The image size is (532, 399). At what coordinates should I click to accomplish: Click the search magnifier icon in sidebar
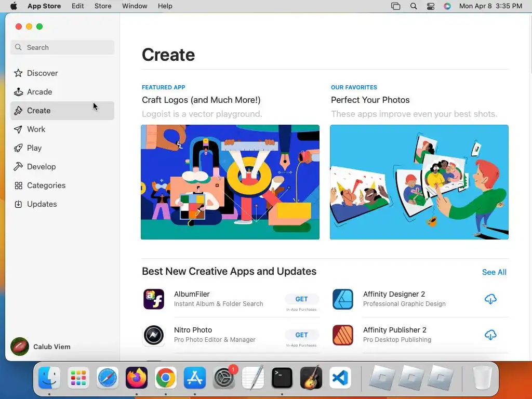pyautogui.click(x=18, y=47)
